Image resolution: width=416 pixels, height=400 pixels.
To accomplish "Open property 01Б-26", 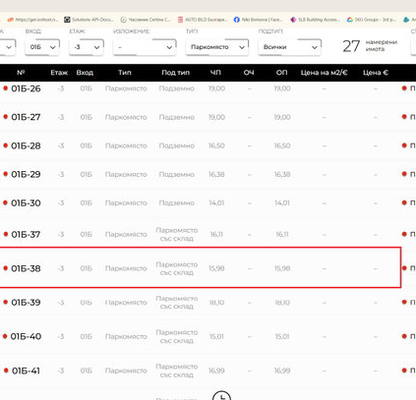I will 26,88.
